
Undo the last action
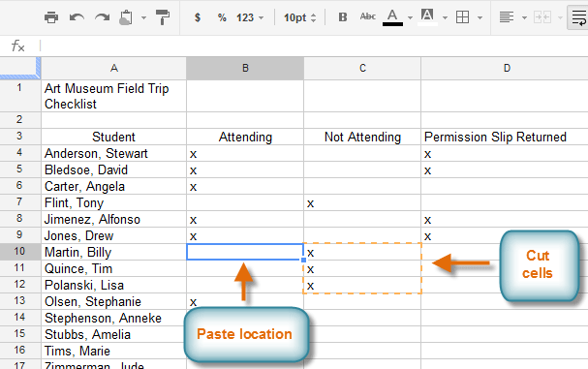pyautogui.click(x=77, y=17)
